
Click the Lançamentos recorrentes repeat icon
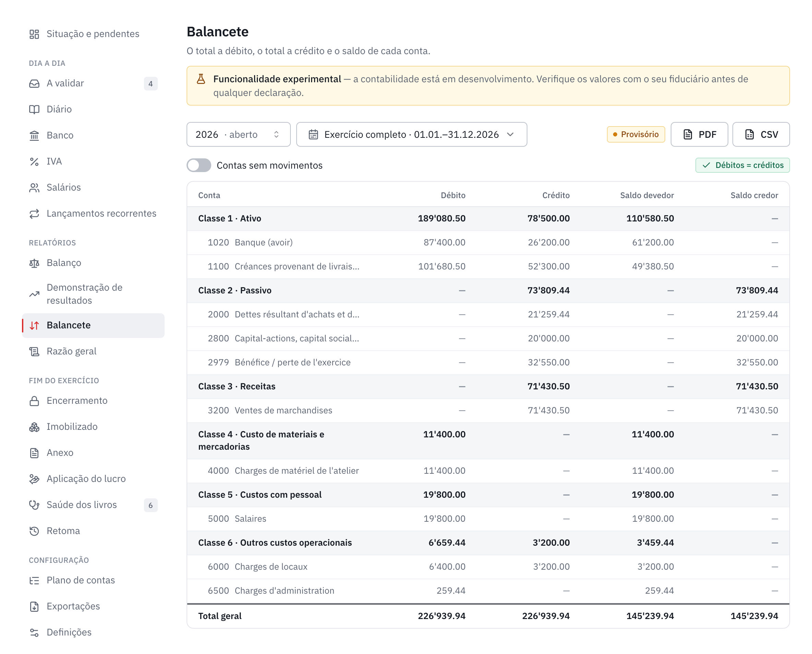(34, 214)
